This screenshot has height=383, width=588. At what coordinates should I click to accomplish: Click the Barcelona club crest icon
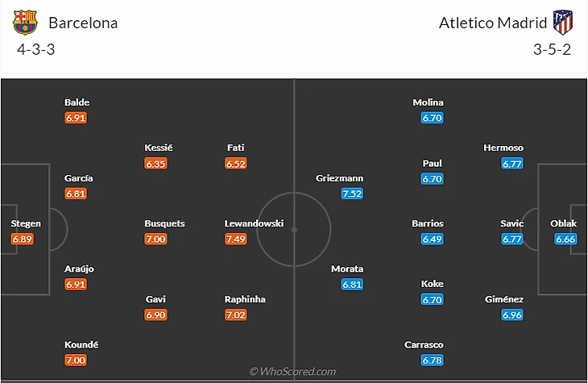tap(25, 23)
